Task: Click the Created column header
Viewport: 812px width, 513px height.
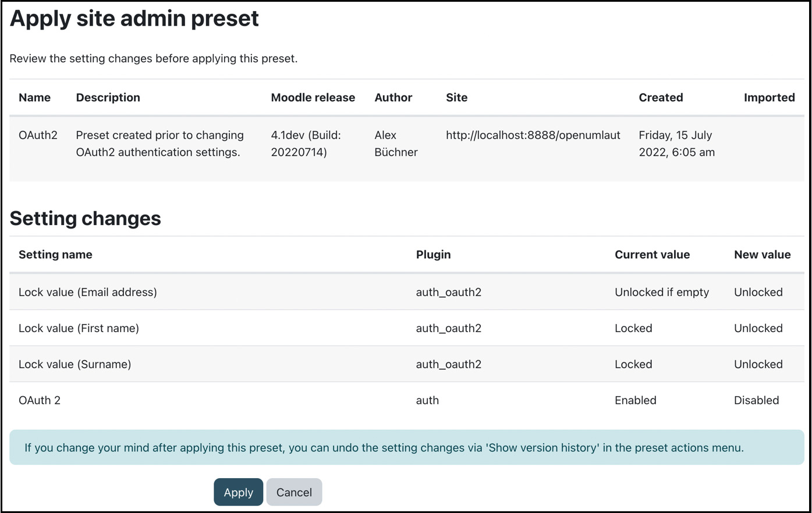Action: (x=661, y=98)
